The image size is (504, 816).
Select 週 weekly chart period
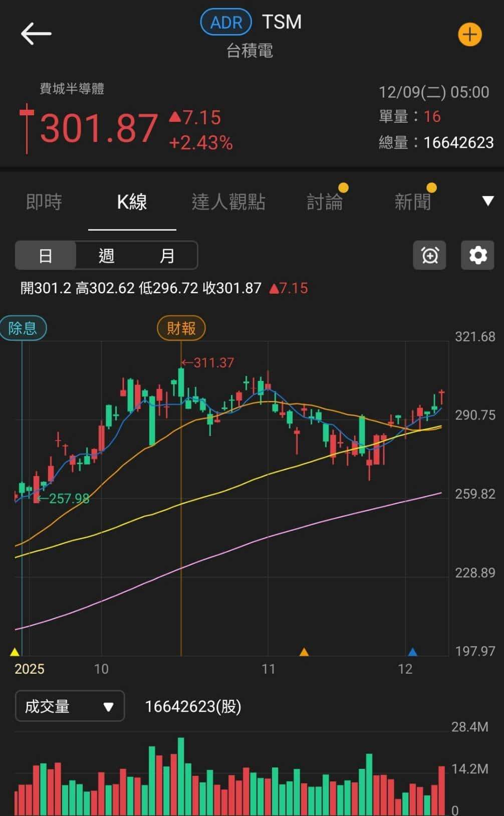coord(106,256)
